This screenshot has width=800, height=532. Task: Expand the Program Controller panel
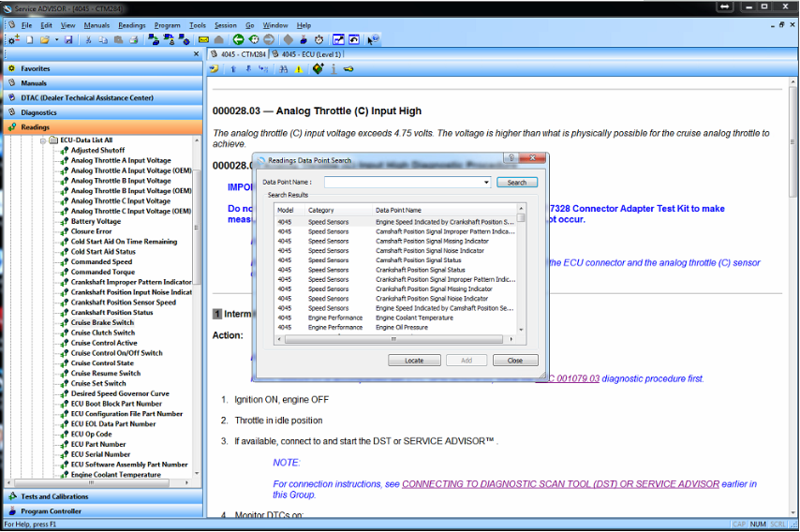coord(103,511)
